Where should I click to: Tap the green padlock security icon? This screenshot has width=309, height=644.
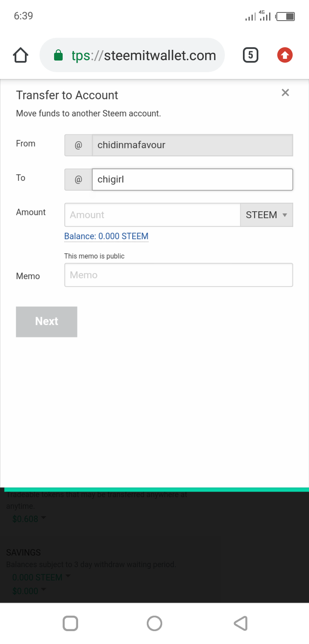(58, 55)
